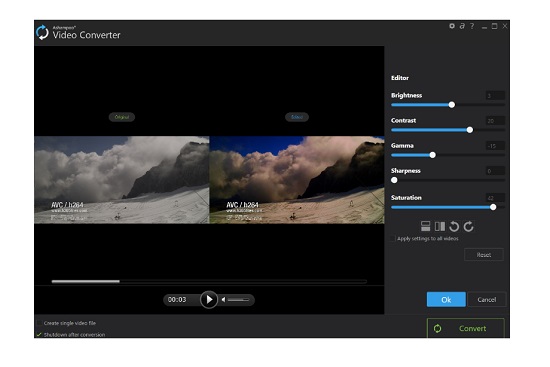Click the Ashampoo 'a' icon
550x367 pixels.
[x=462, y=26]
